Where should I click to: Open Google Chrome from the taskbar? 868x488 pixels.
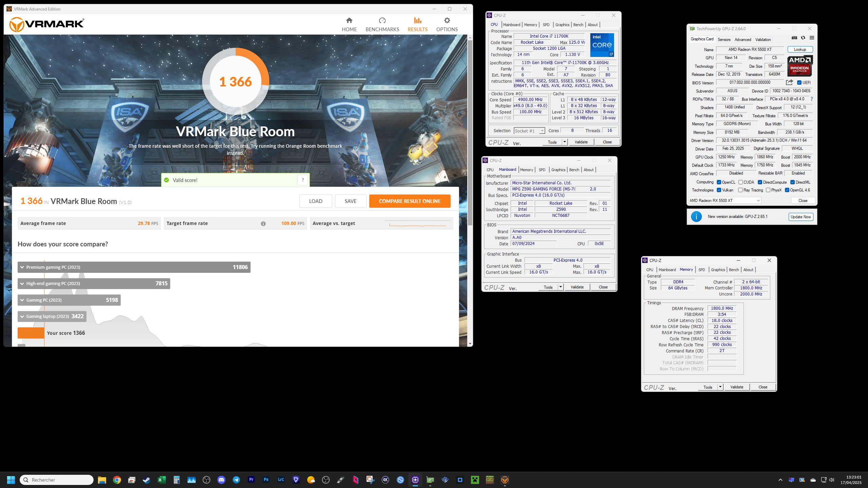point(117,480)
